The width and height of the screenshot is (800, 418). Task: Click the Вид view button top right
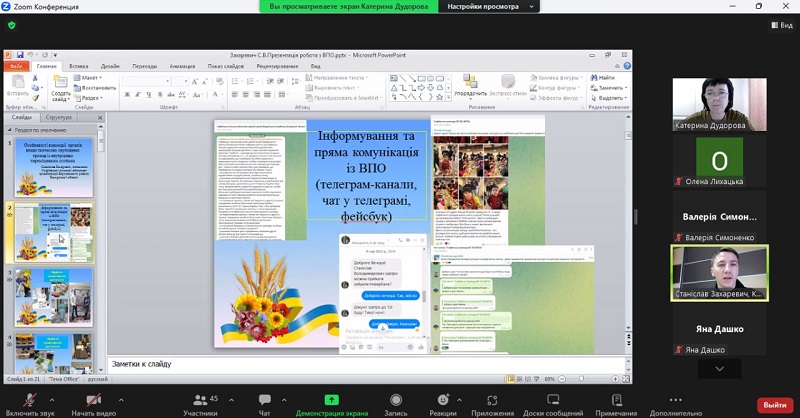point(781,25)
